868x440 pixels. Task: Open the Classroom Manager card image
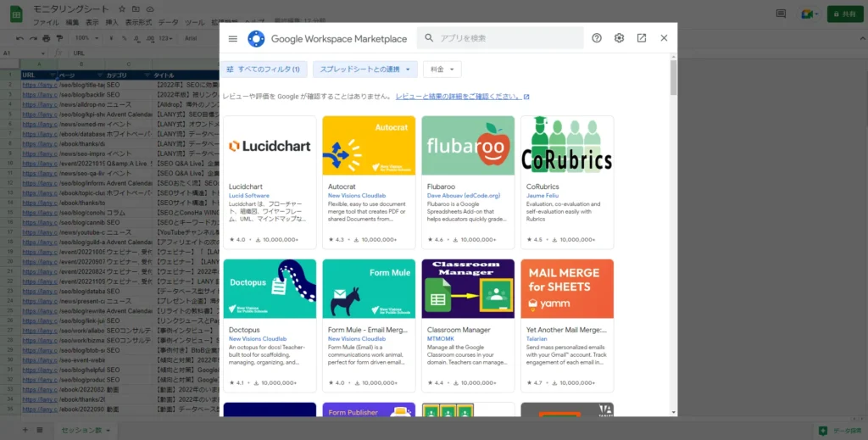click(468, 289)
